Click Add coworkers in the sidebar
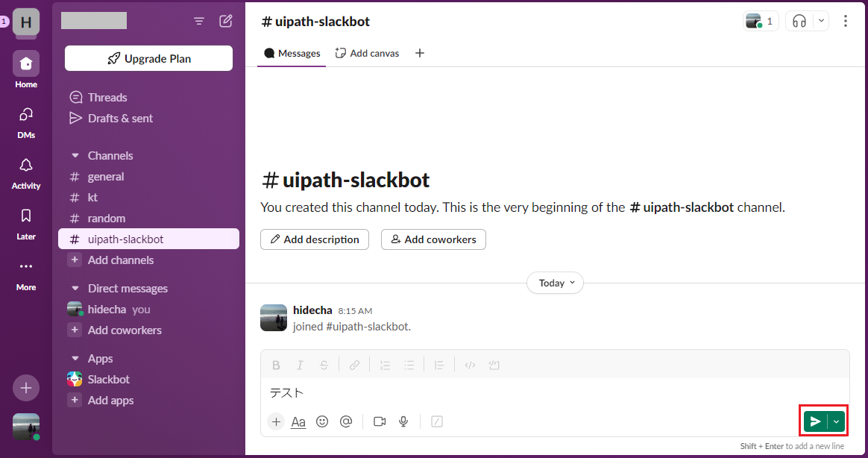The width and height of the screenshot is (868, 458). (x=148, y=330)
